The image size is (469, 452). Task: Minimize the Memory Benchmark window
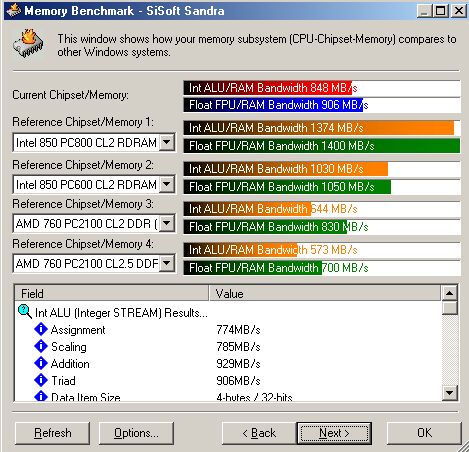click(424, 11)
